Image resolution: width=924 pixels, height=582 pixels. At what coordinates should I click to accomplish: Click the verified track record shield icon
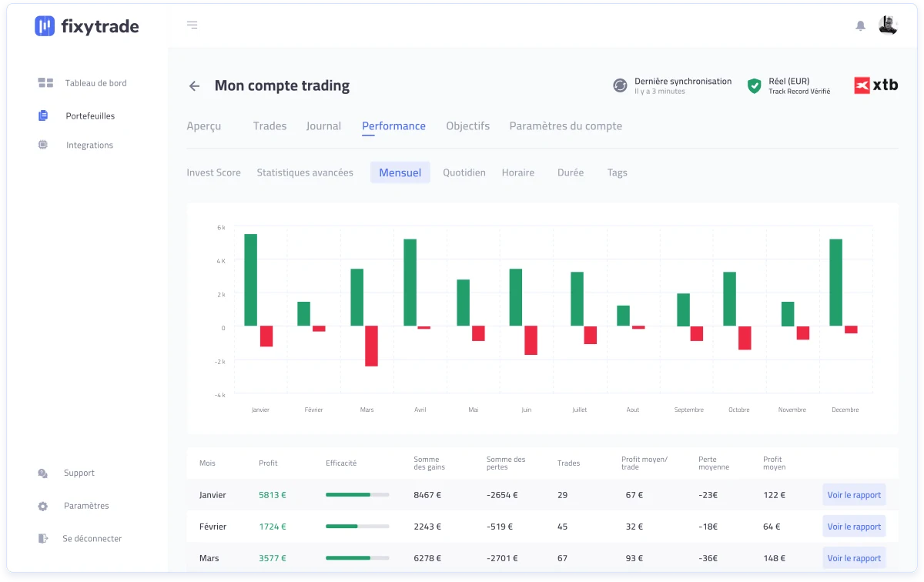coord(755,85)
